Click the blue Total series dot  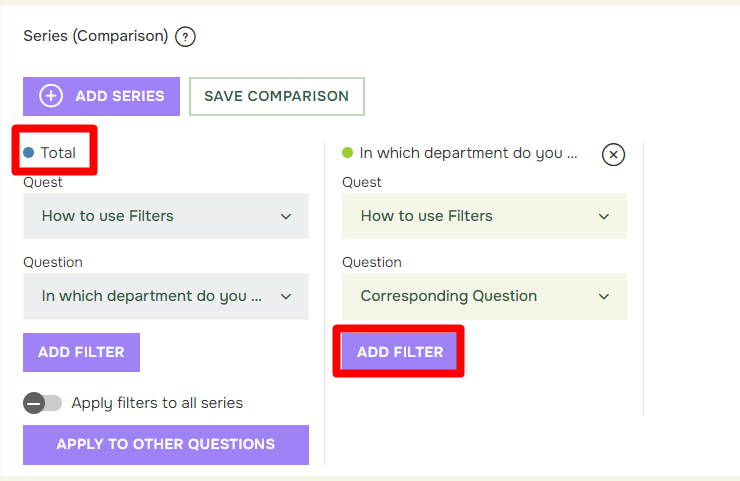click(29, 152)
